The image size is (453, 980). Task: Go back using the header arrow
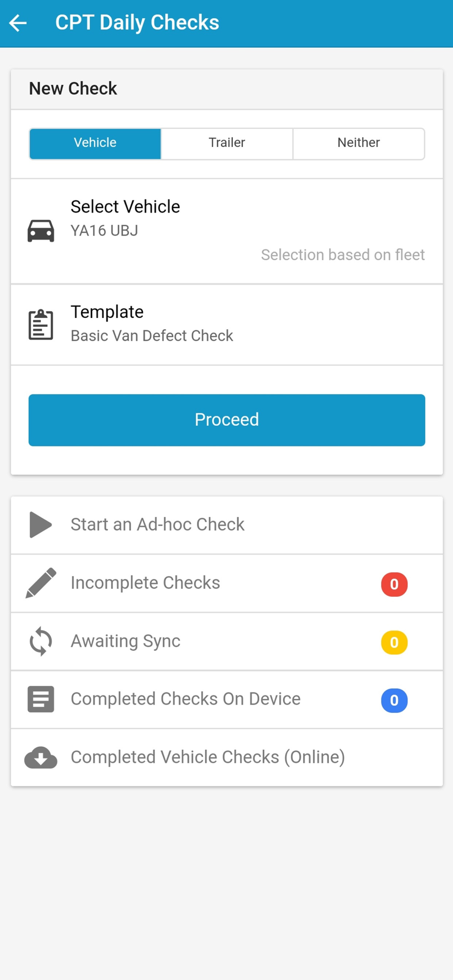[x=18, y=23]
